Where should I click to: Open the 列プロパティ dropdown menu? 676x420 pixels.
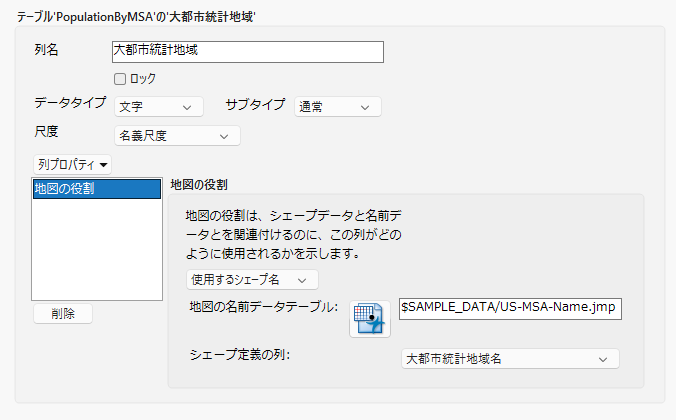72,164
